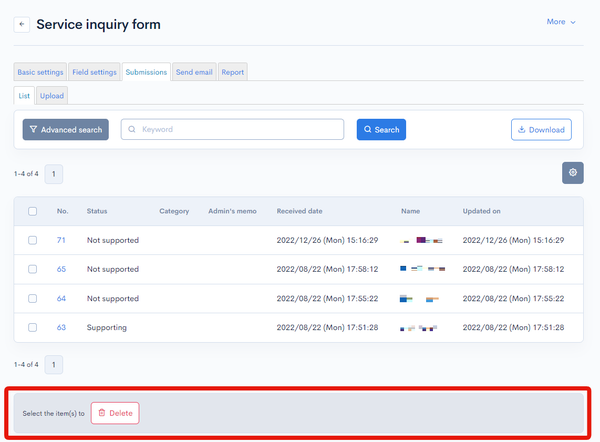Expand the More dropdown menu
600x442 pixels.
[x=561, y=22]
